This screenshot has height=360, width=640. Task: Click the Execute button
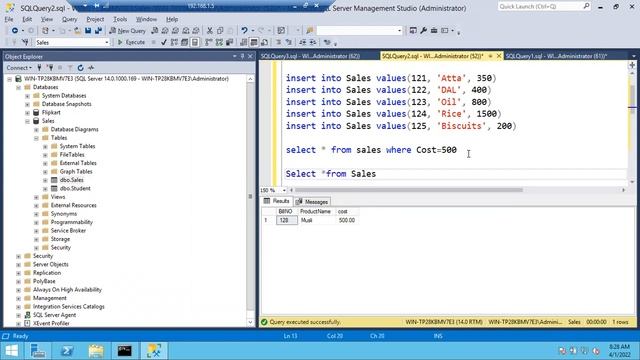click(x=131, y=42)
